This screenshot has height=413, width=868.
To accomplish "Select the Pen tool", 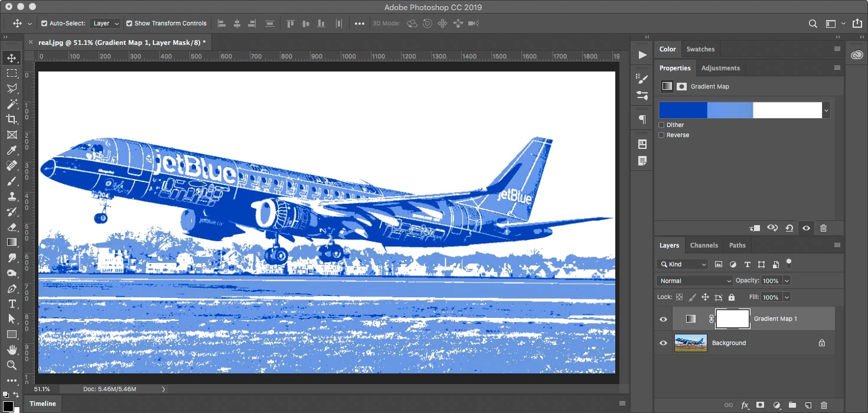I will [x=12, y=288].
